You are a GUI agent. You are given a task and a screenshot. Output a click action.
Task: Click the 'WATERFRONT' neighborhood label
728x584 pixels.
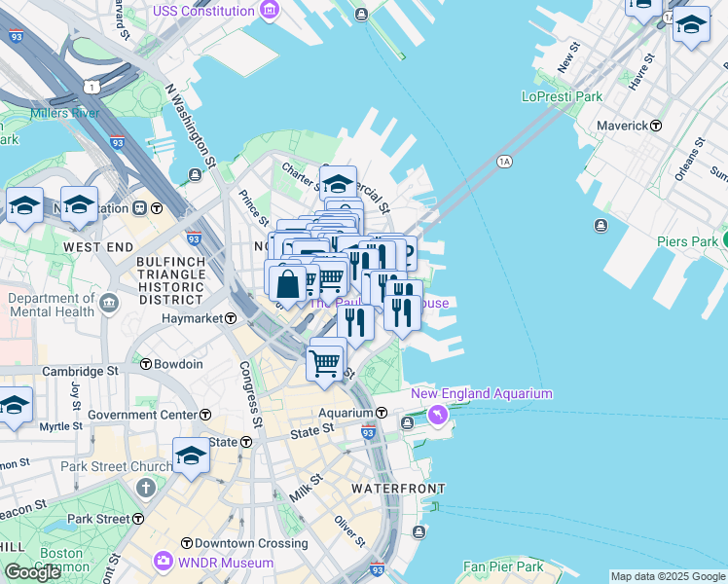click(398, 489)
